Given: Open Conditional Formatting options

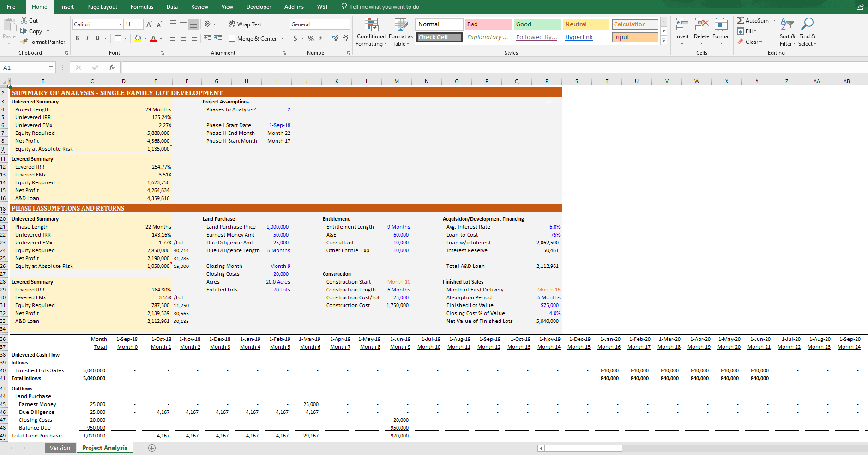Looking at the screenshot, I should click(370, 32).
